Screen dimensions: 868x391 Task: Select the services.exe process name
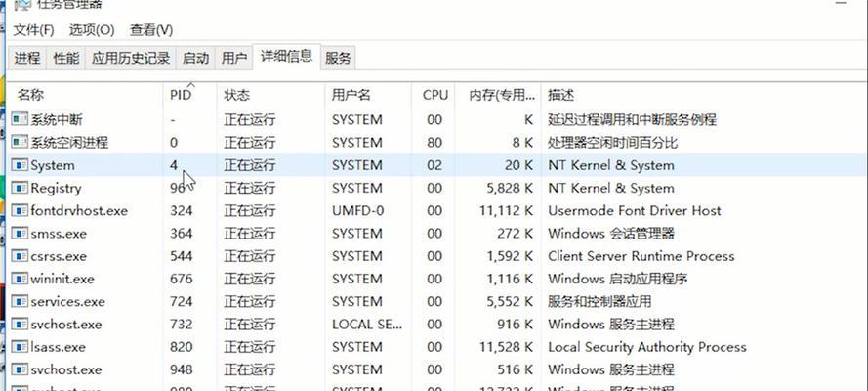[67, 301]
